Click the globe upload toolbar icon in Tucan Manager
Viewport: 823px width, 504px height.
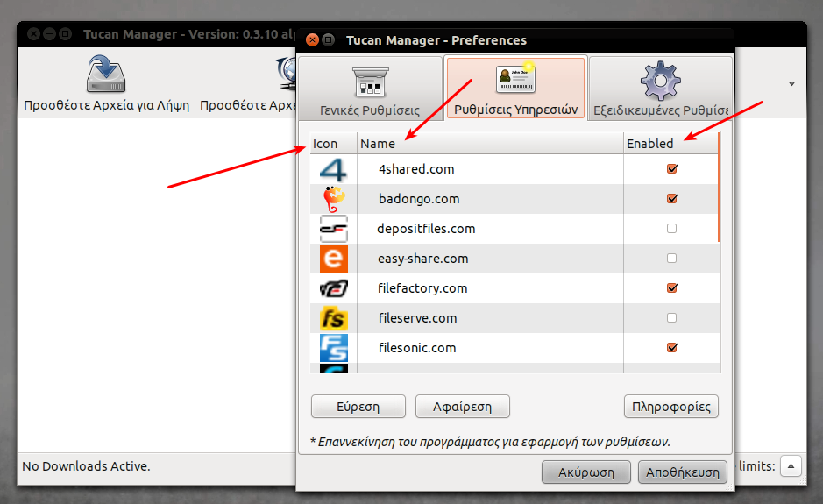coord(286,74)
